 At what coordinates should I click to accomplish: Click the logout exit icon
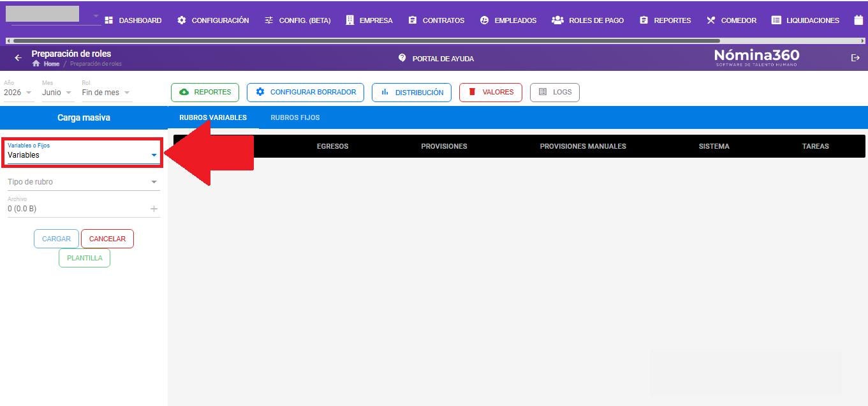tap(855, 58)
